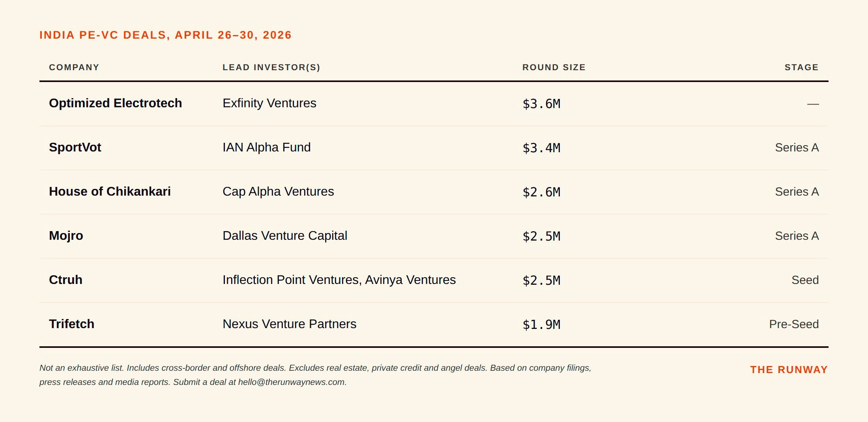Click the Optimized Electrotech company name

(115, 103)
